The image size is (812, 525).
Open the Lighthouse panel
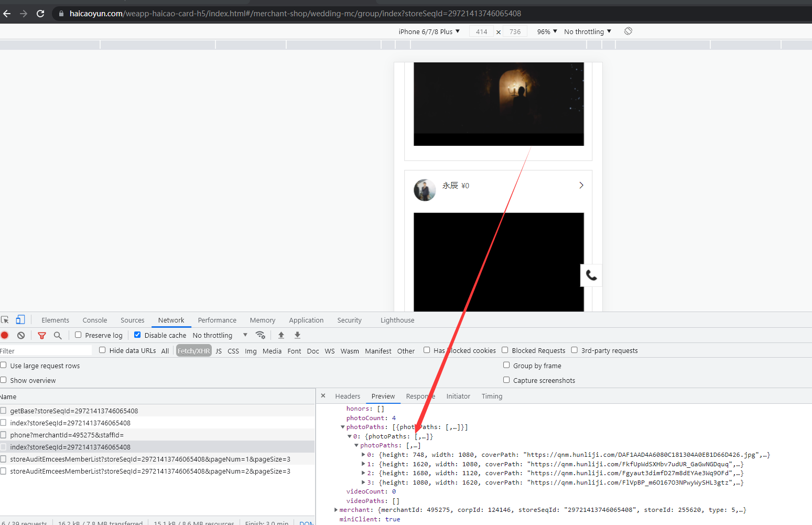[x=397, y=320]
